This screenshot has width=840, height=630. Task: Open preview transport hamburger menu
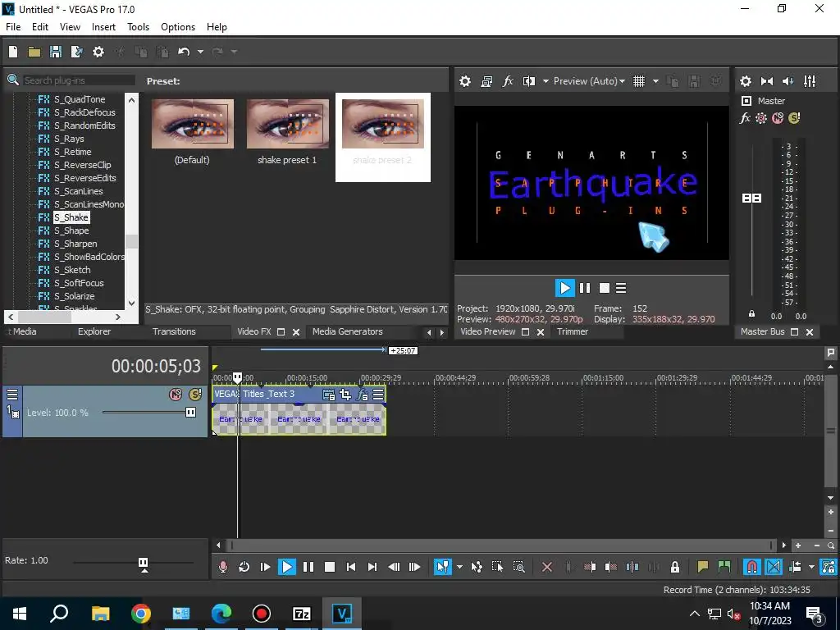pos(621,288)
